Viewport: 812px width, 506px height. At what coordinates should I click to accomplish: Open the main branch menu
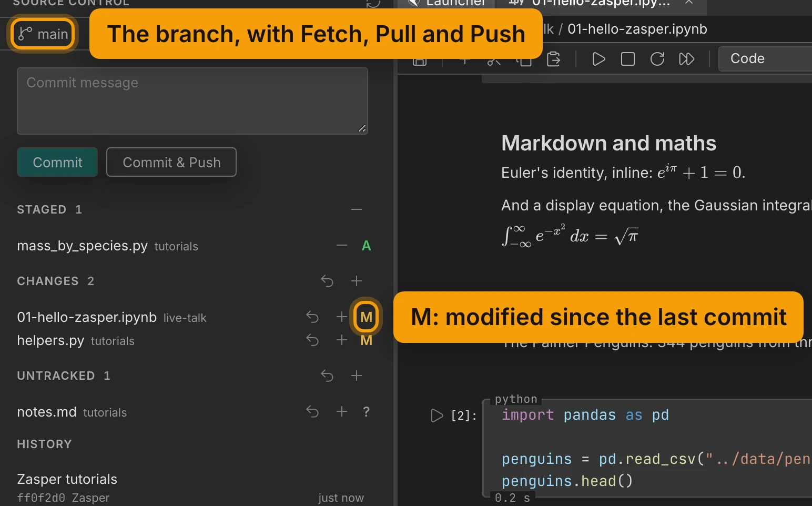[x=43, y=34]
